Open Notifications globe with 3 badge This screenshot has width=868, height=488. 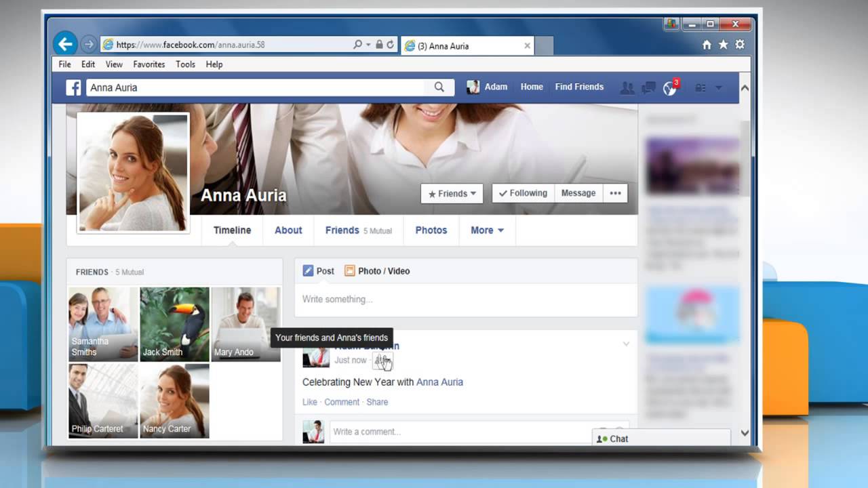(670, 87)
